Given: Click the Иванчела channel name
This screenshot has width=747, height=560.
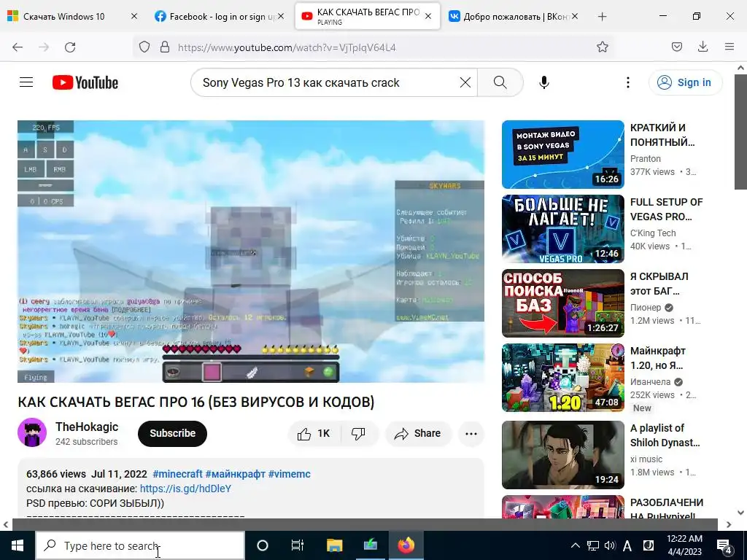Looking at the screenshot, I should pyautogui.click(x=650, y=381).
